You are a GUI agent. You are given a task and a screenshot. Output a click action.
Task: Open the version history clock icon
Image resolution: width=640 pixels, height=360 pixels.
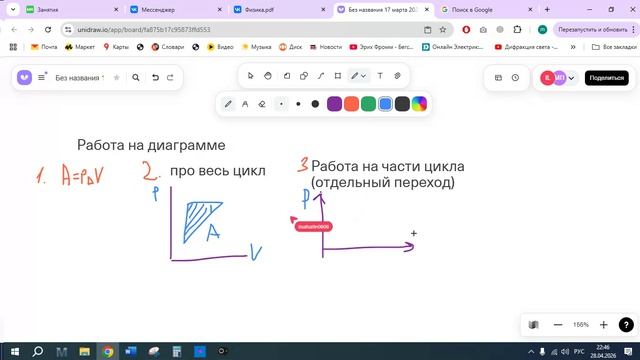pyautogui.click(x=516, y=78)
